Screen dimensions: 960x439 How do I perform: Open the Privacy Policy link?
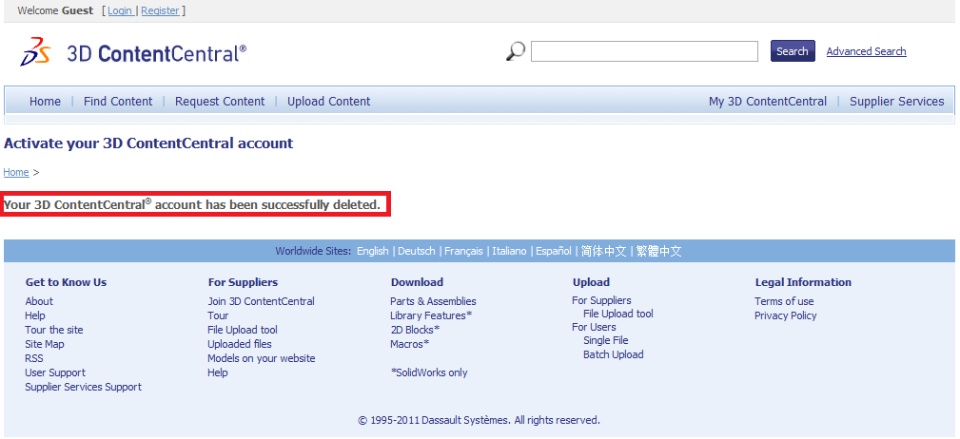click(x=786, y=316)
